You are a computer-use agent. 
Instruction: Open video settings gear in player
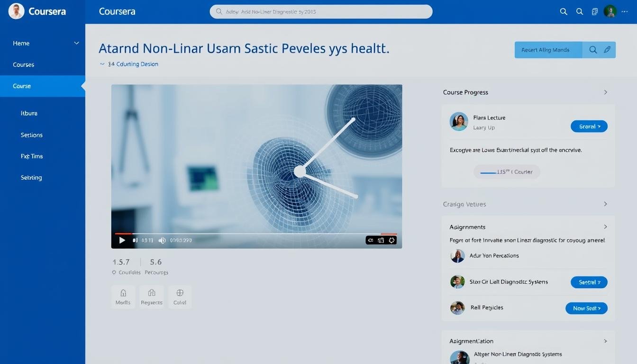(x=391, y=240)
